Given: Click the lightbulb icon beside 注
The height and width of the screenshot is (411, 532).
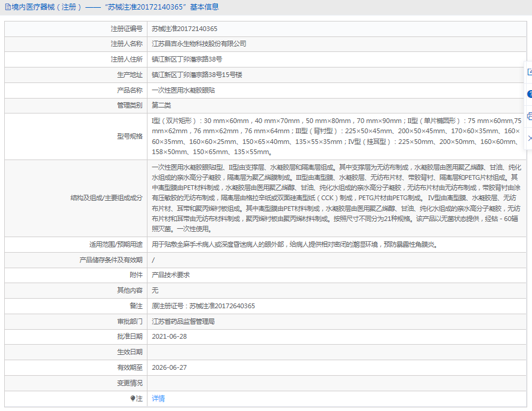Looking at the screenshot, I should pos(133,398).
